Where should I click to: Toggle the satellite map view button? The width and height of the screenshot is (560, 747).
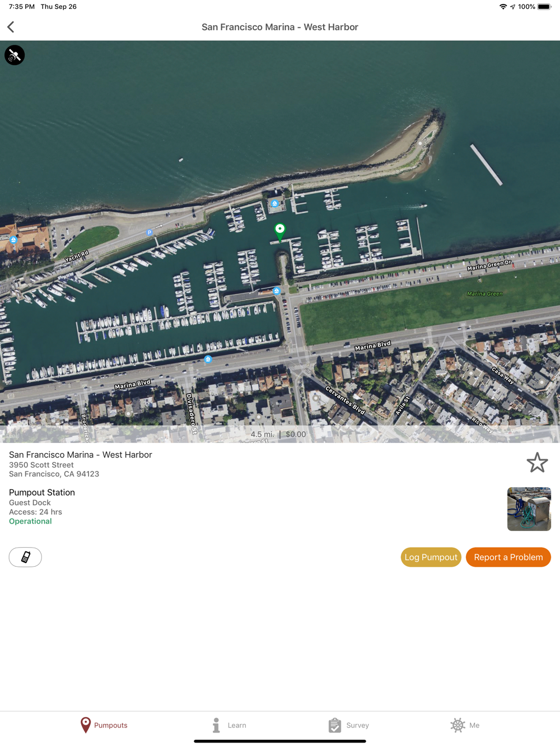click(15, 55)
